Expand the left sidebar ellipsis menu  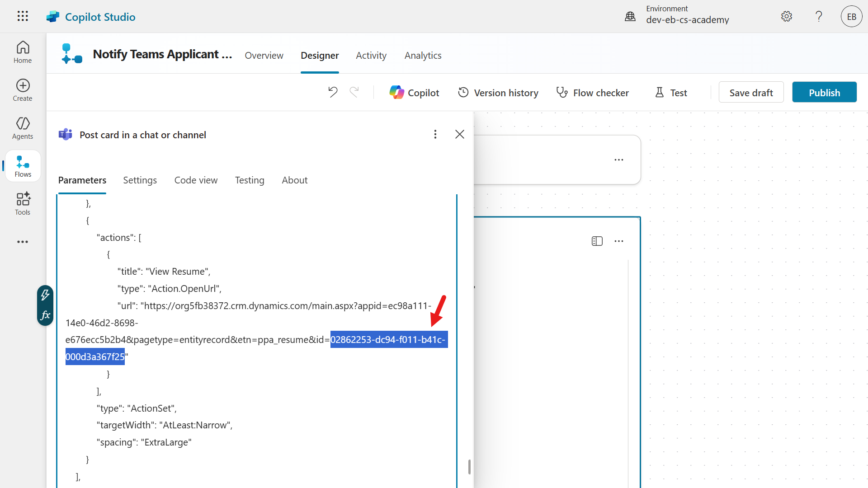(23, 242)
